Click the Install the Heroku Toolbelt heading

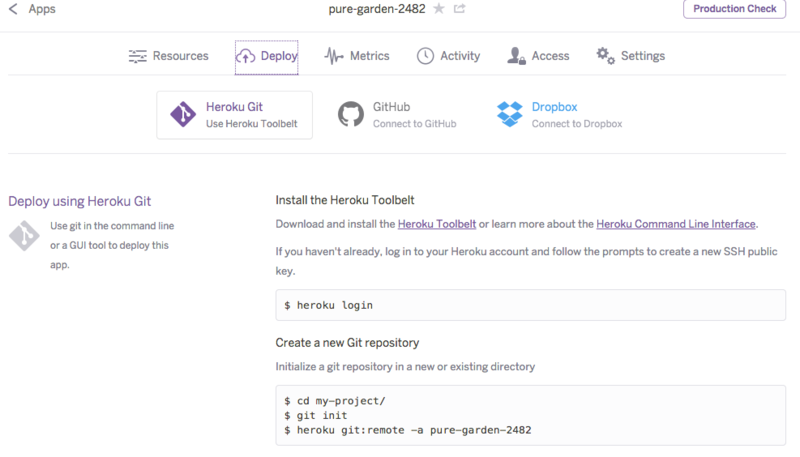[345, 200]
